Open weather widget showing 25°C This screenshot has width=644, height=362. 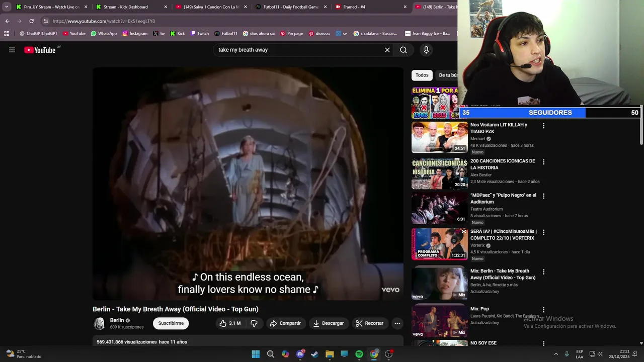tap(23, 354)
